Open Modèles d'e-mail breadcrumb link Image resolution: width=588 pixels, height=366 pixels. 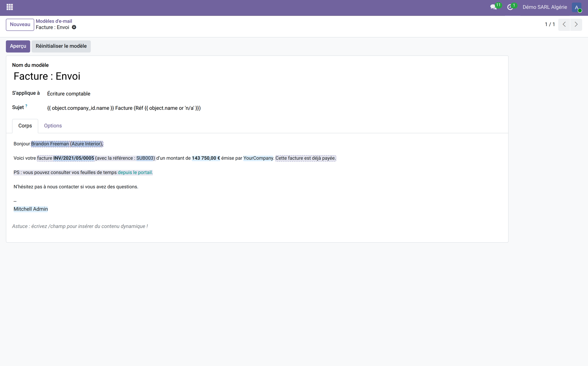pos(54,21)
